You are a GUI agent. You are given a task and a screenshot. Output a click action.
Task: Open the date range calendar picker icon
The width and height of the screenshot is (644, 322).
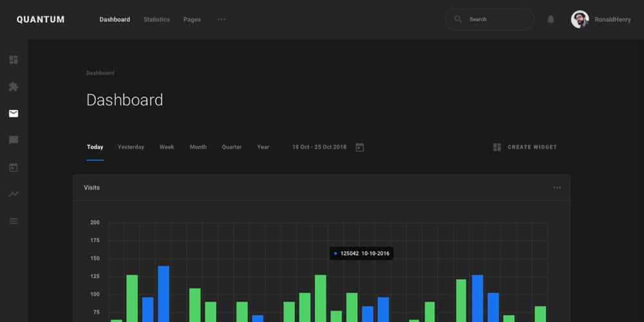tap(360, 147)
